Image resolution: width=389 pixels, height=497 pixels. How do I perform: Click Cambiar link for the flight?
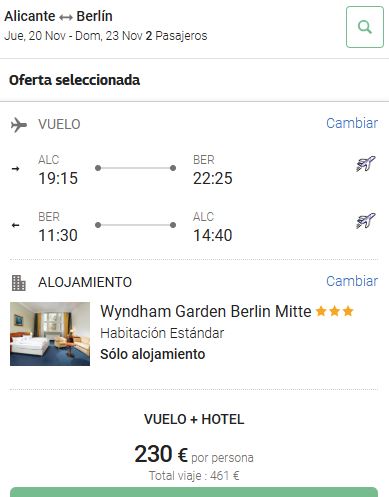(x=352, y=123)
